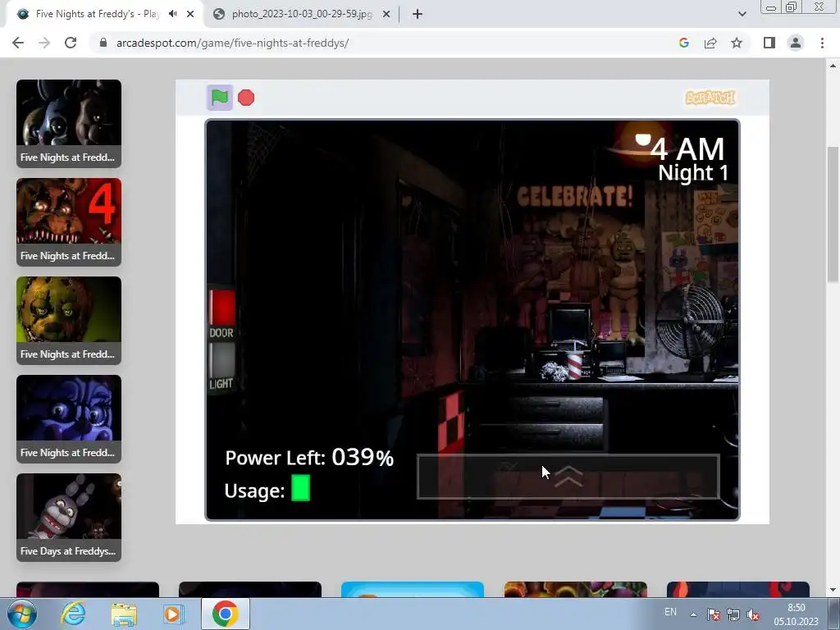Open the camera monitor flip-up panel
The width and height of the screenshot is (840, 630).
pyautogui.click(x=568, y=477)
